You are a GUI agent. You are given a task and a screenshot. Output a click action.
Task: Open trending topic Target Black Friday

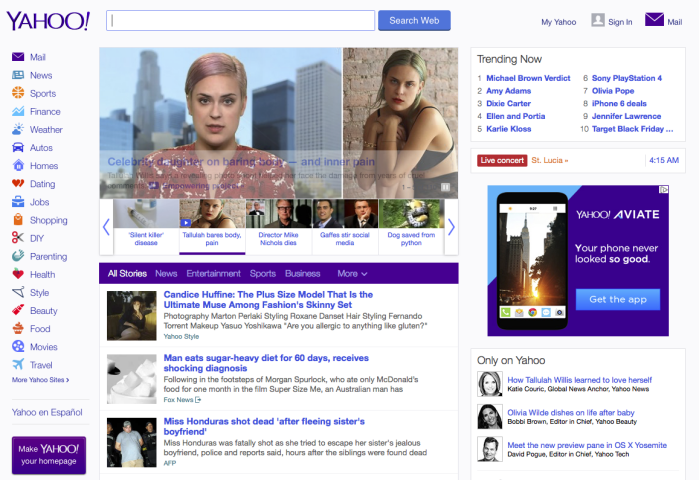click(x=633, y=129)
